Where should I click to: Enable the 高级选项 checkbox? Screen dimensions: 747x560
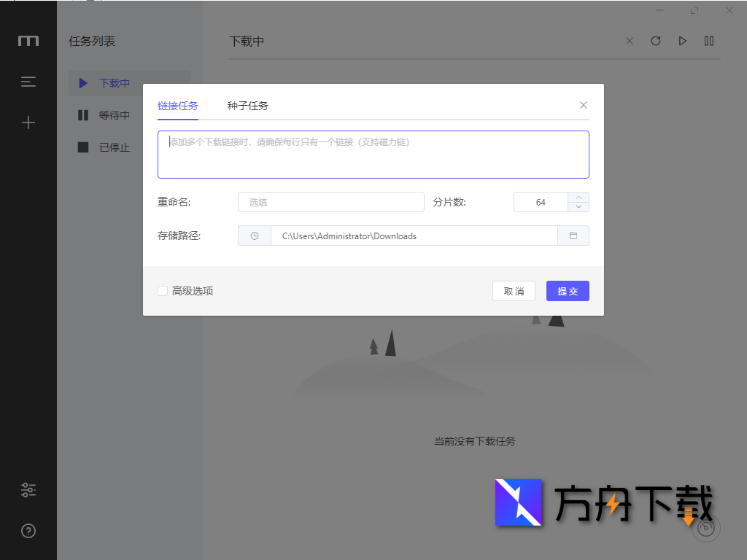pyautogui.click(x=163, y=291)
